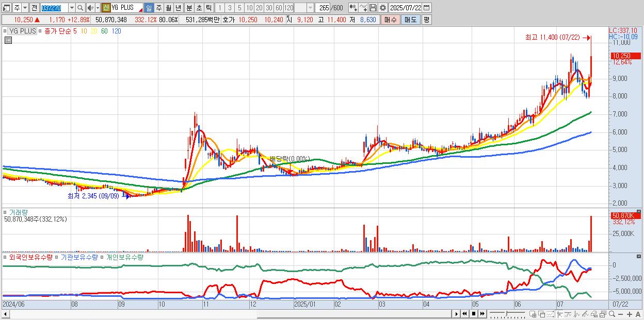Click the window-with-grid icon in bottom toolbar
Viewport: 644px width, 320px height.
533,314
